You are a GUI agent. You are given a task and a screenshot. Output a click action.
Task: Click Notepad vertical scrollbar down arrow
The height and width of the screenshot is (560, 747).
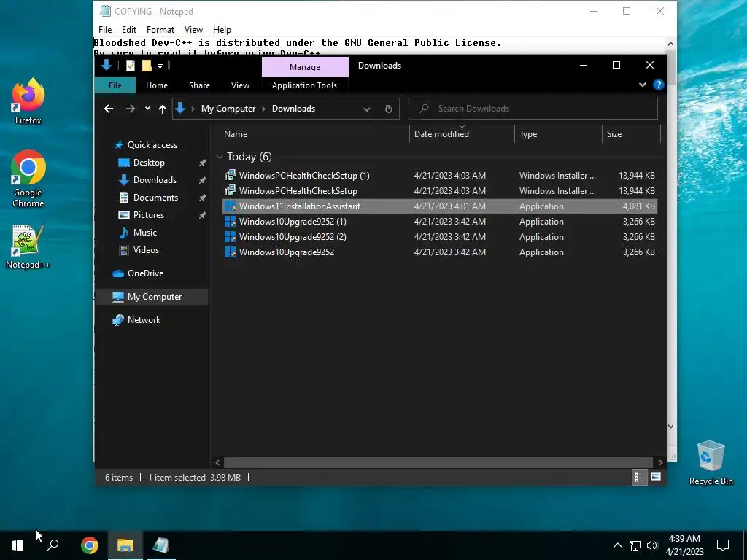pos(671,426)
